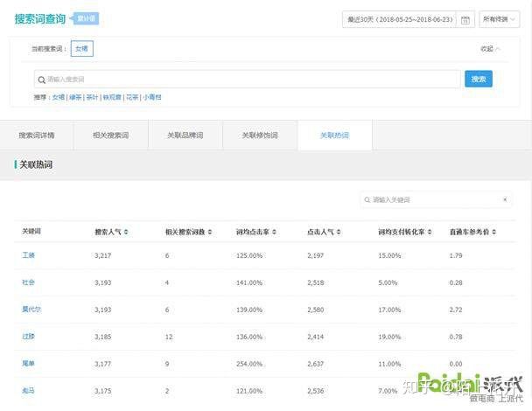Open the 所有终端 device dropdown
This screenshot has height=411, width=532.
499,19
